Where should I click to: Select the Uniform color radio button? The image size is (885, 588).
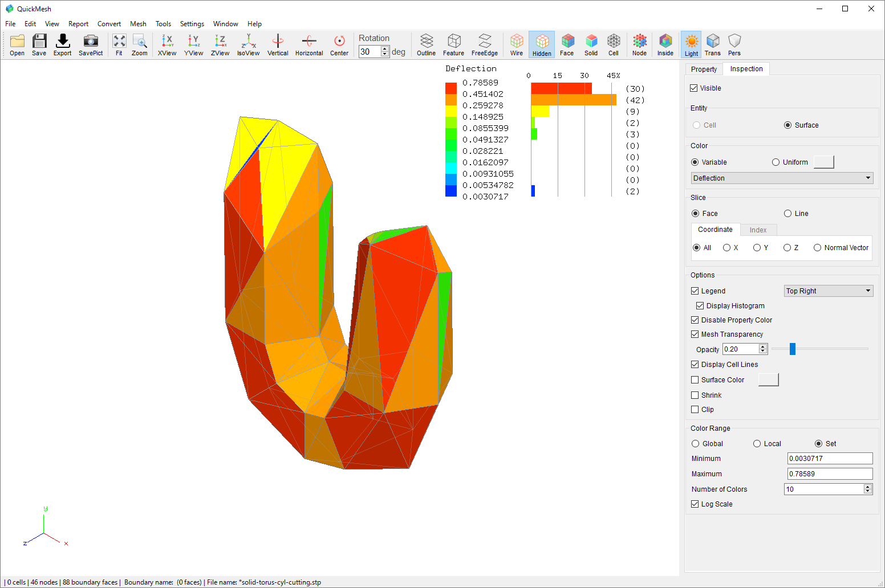(776, 162)
